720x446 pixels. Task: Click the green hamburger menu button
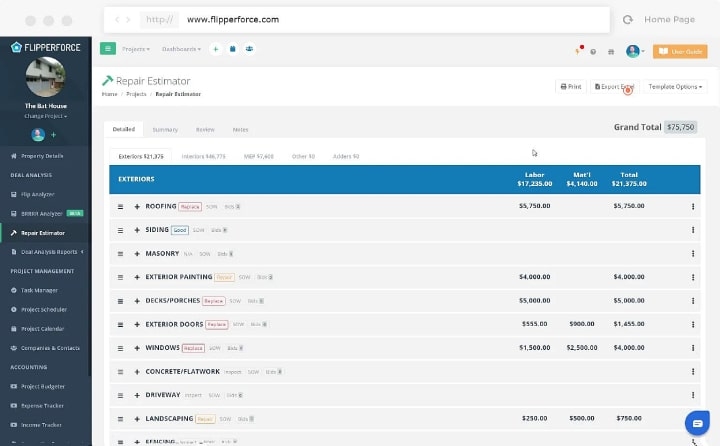[108, 49]
